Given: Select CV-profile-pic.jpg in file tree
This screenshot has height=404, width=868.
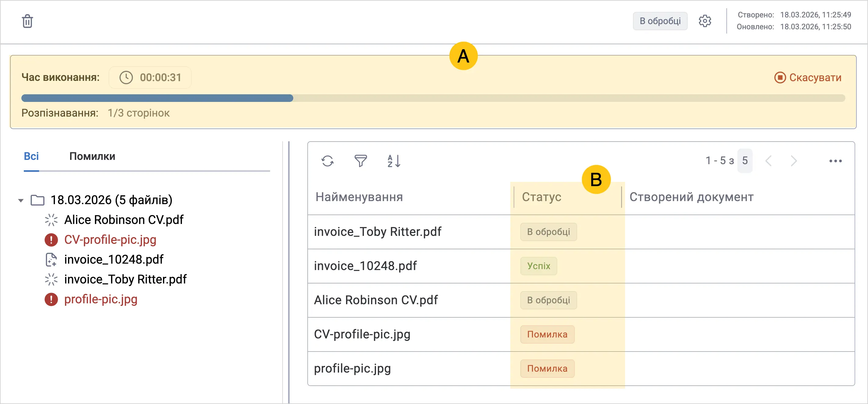Looking at the screenshot, I should coord(110,240).
